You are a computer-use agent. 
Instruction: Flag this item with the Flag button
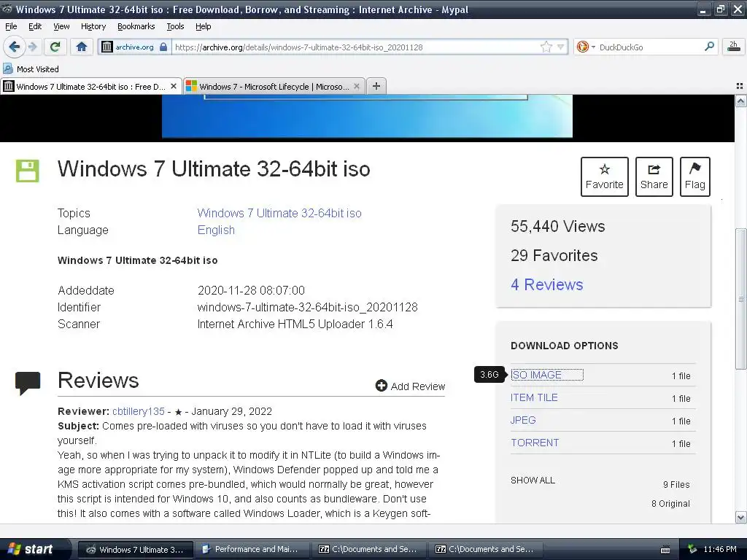pos(695,176)
